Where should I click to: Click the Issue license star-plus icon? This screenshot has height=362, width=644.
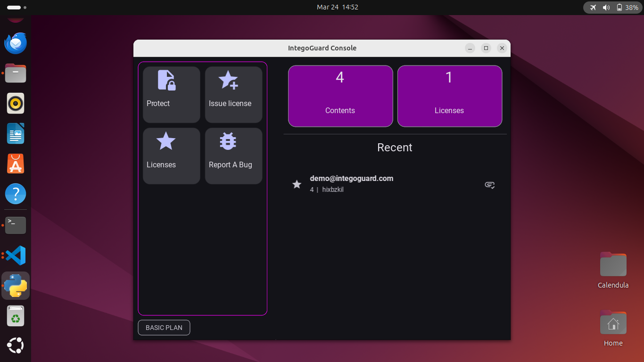point(229,80)
